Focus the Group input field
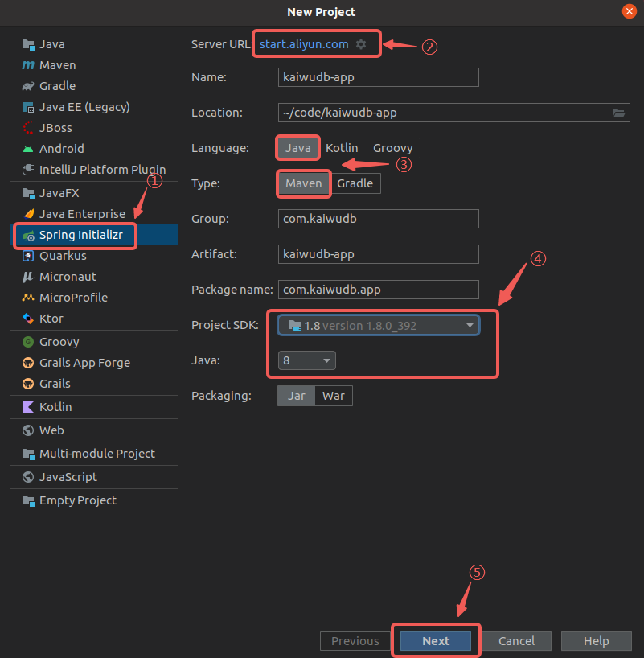Image resolution: width=644 pixels, height=658 pixels. [378, 219]
